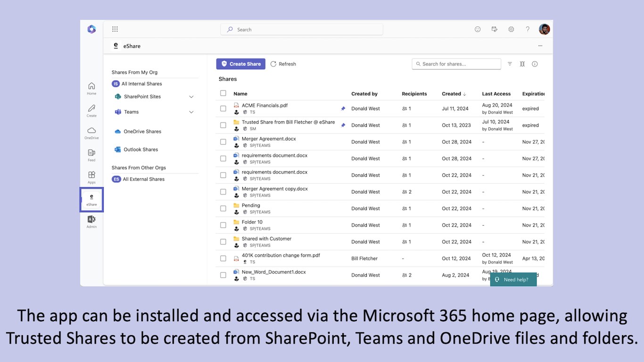This screenshot has width=644, height=362.
Task: Go to Home in the left rail
Action: (91, 88)
